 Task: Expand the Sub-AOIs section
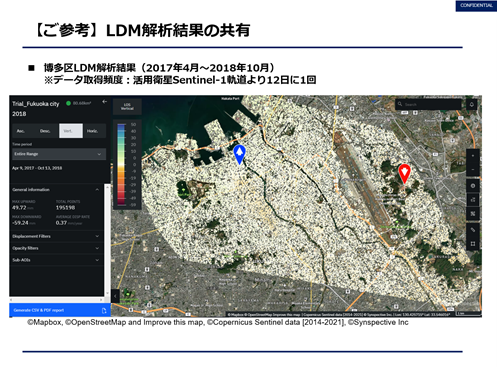[56, 260]
